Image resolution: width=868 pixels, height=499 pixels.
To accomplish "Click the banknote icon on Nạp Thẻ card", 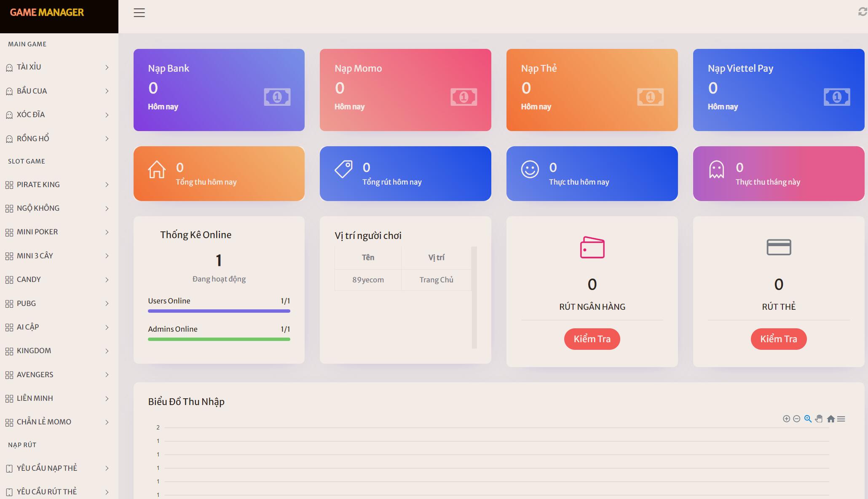I will 650,97.
